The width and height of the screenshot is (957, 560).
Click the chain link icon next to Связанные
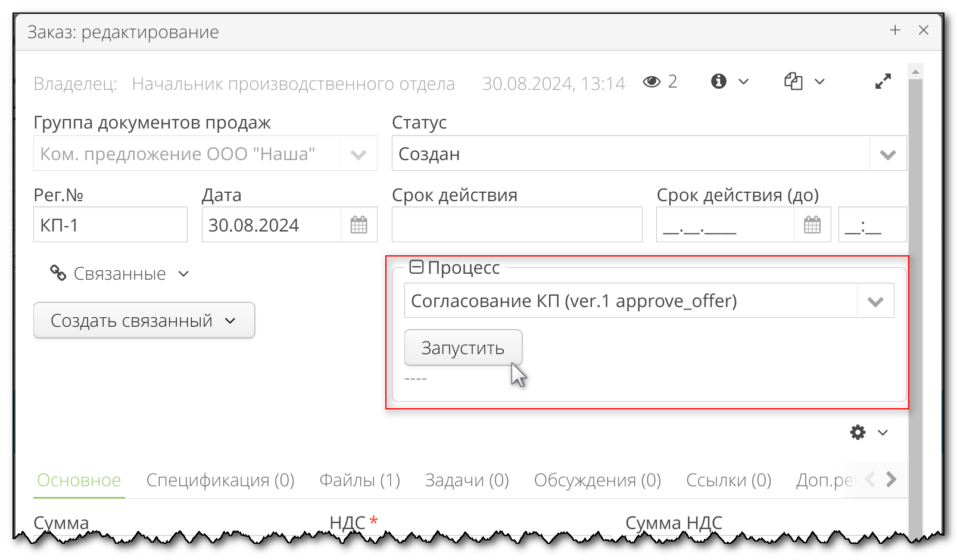coord(59,273)
